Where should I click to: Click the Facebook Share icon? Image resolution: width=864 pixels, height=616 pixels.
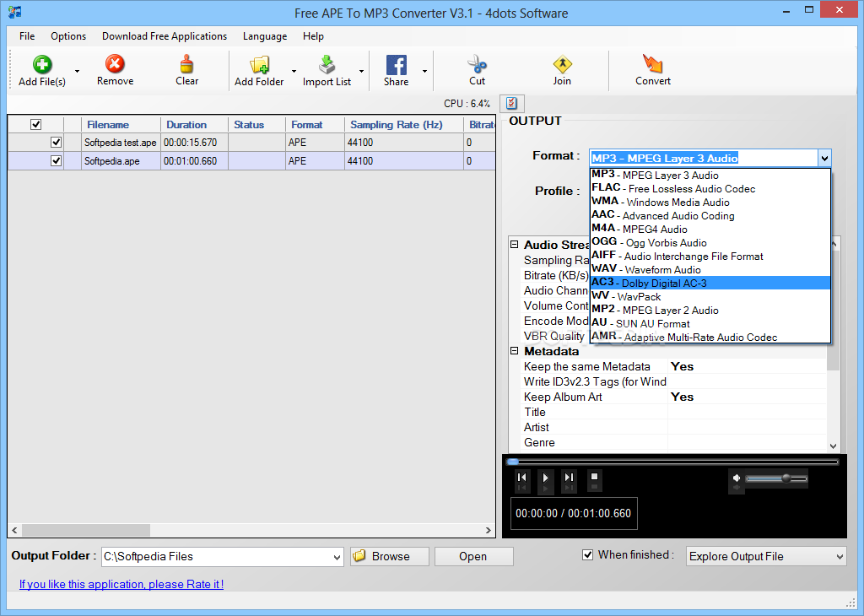pyautogui.click(x=397, y=65)
